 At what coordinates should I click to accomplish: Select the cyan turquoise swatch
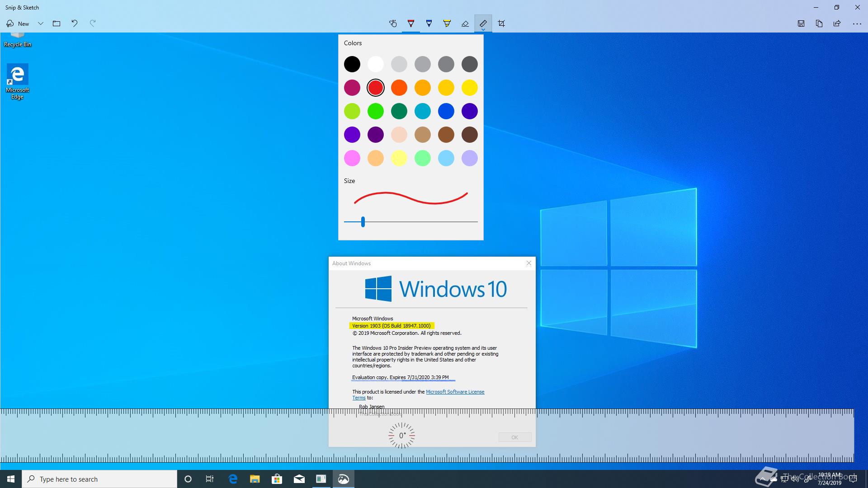click(x=423, y=111)
